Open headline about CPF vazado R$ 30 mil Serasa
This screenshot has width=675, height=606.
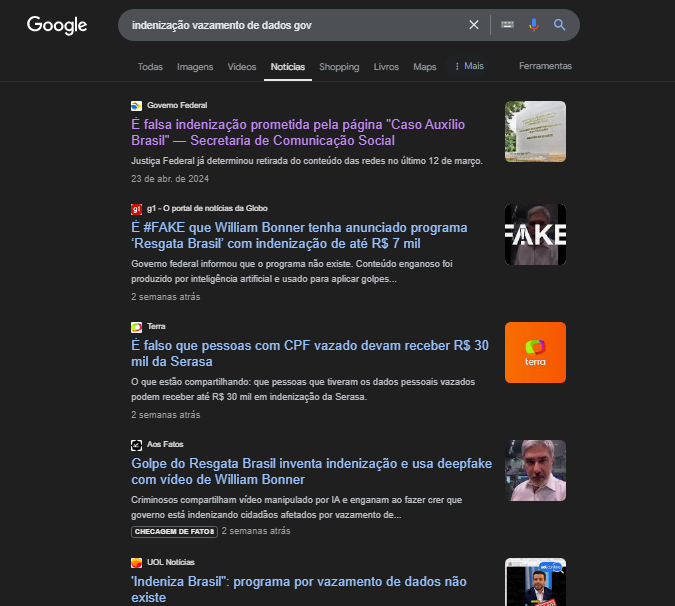(x=310, y=353)
